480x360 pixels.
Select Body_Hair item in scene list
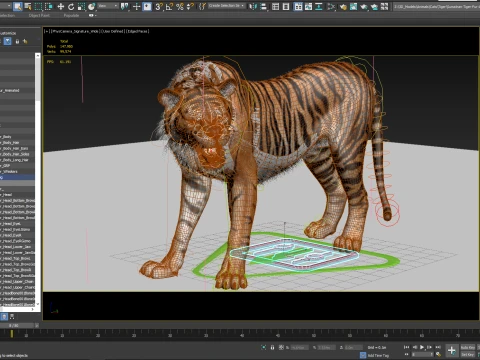pos(17,142)
